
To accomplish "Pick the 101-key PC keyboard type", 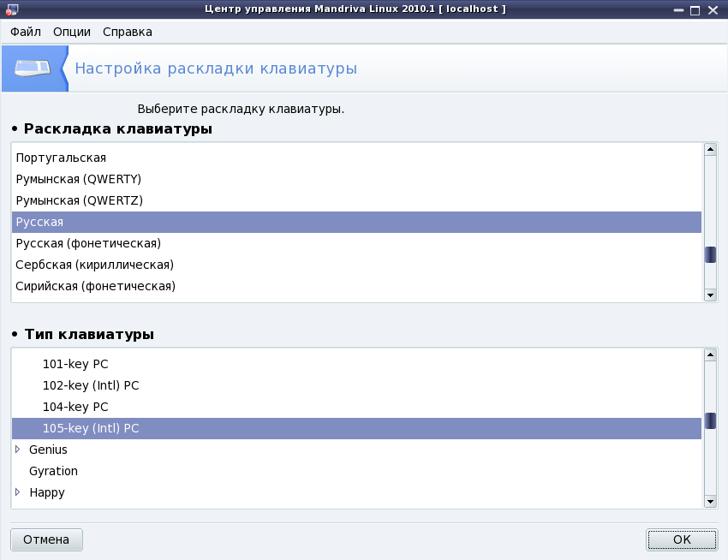I will click(356, 364).
